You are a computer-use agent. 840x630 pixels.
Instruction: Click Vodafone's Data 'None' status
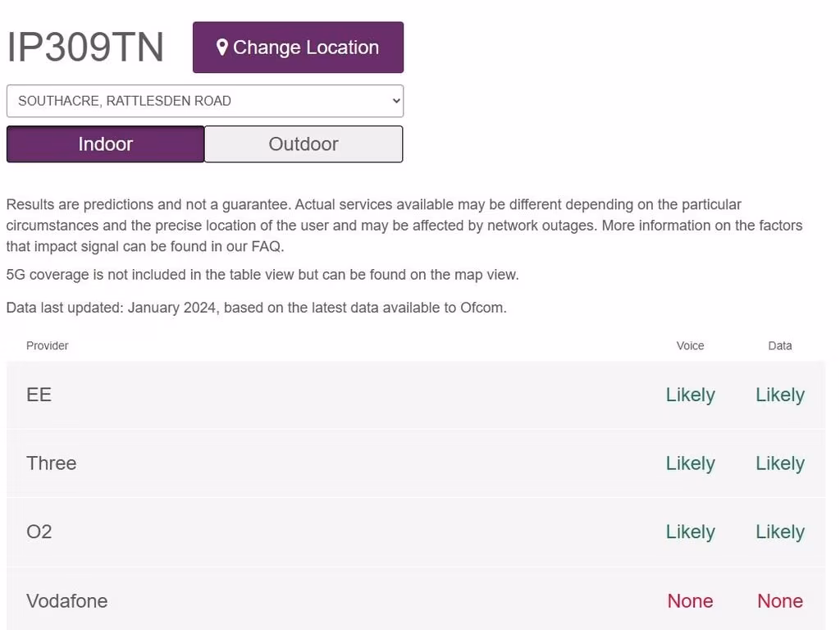[779, 600]
